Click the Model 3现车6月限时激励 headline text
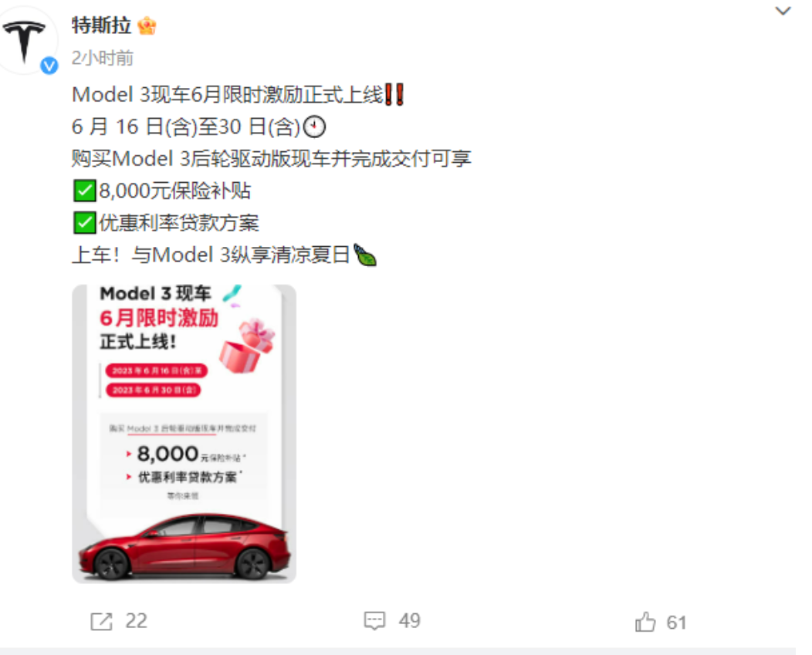Image resolution: width=812 pixels, height=655 pixels. pos(228,95)
